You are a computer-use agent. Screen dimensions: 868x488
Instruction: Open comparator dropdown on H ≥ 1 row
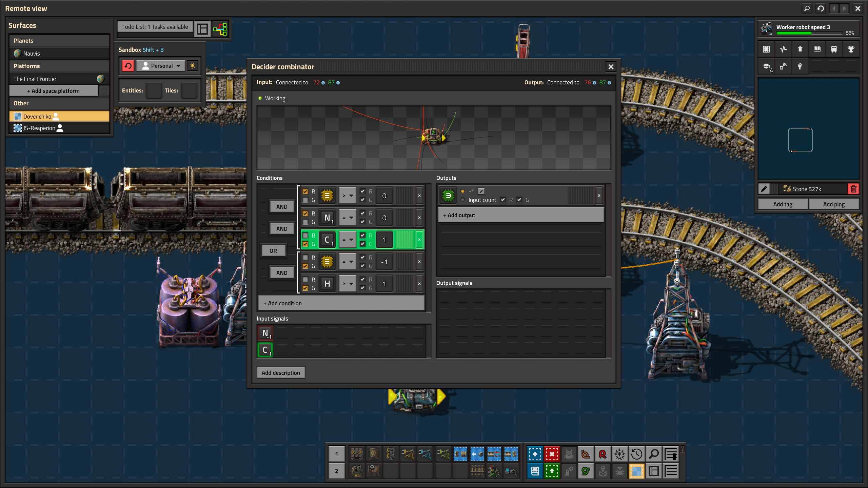pos(348,284)
